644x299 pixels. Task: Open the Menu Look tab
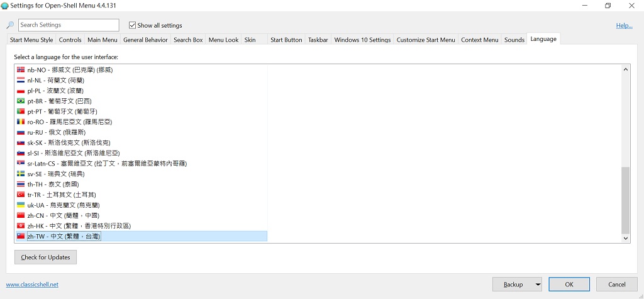[x=223, y=40]
